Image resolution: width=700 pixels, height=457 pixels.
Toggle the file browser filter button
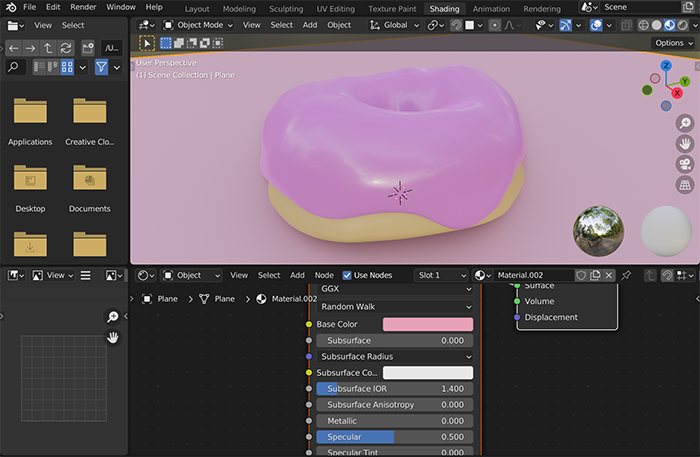click(101, 67)
